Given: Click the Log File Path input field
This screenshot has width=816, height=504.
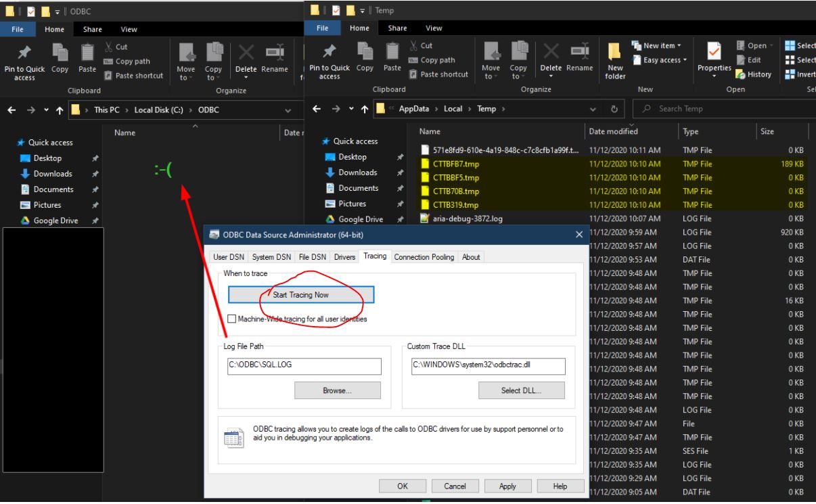Looking at the screenshot, I should tap(304, 366).
